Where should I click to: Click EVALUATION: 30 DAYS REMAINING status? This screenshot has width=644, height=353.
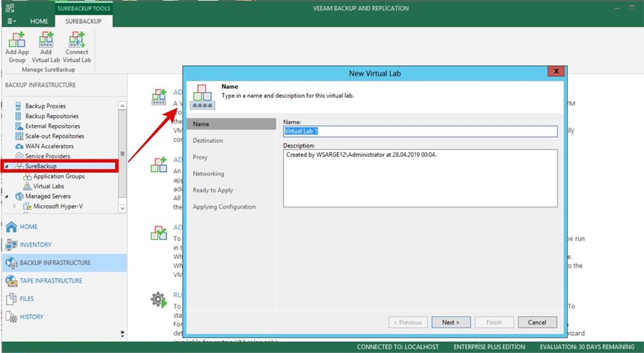coord(587,347)
